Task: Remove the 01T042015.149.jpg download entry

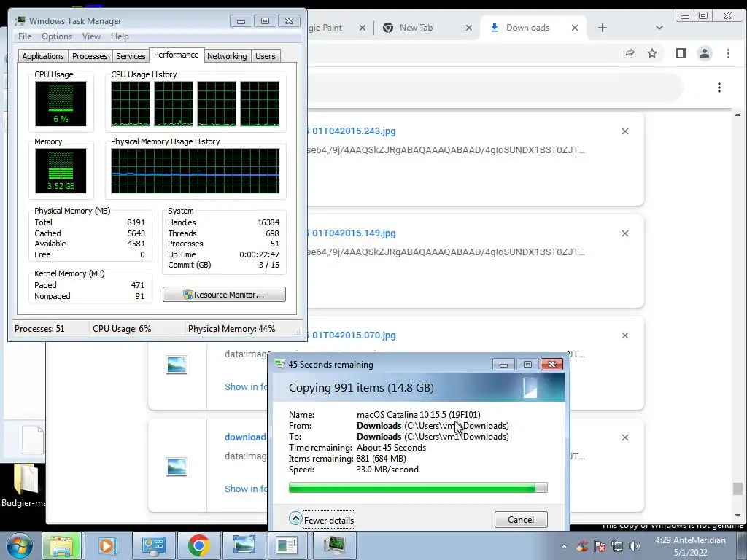Action: click(x=625, y=233)
